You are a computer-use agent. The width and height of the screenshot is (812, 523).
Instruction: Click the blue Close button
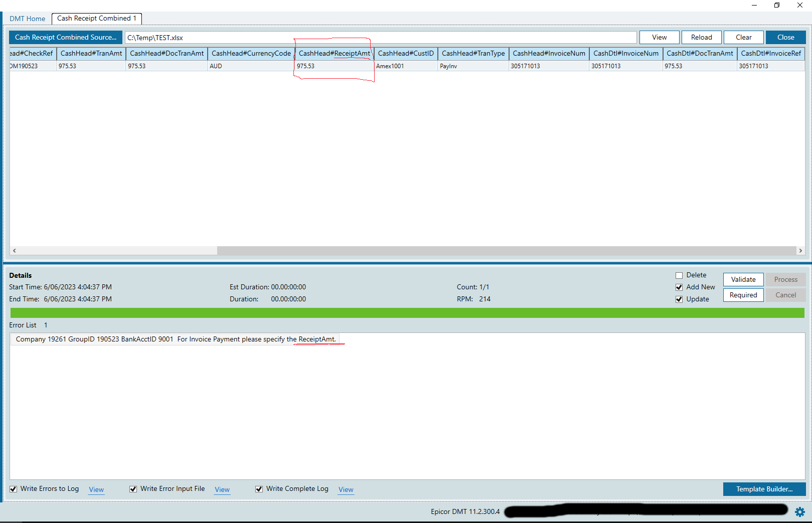785,37
